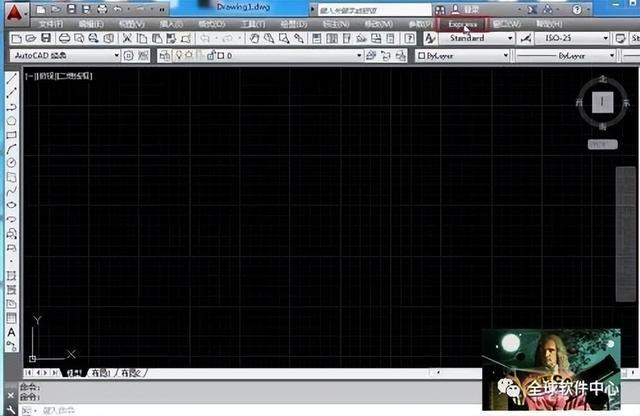Select the Hatch draw tool
Image resolution: width=640 pixels, height=416 pixels.
tap(11, 276)
